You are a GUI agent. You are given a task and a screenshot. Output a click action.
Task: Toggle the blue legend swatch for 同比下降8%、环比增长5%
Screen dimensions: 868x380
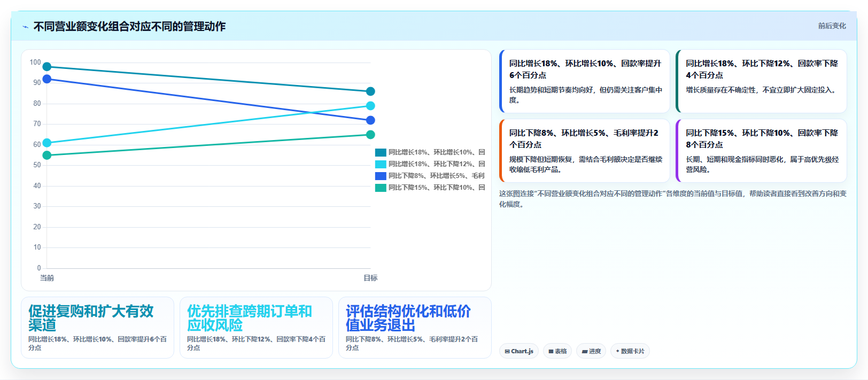[x=381, y=176]
